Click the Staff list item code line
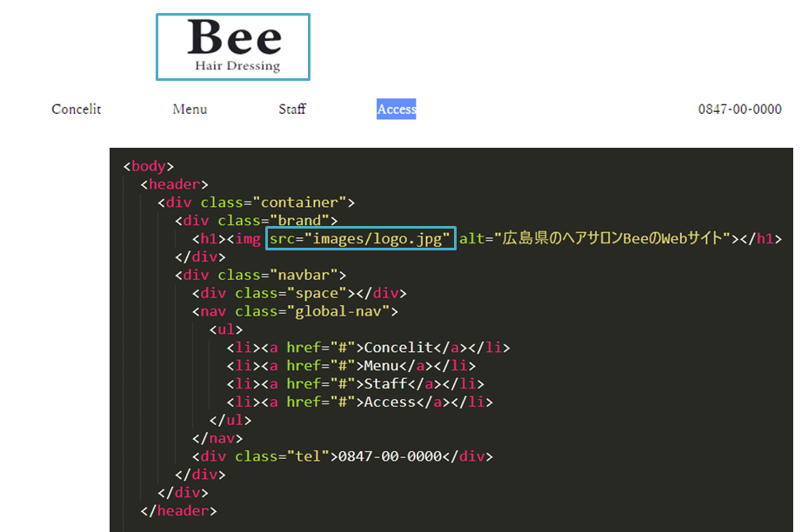The width and height of the screenshot is (808, 532). click(x=355, y=383)
